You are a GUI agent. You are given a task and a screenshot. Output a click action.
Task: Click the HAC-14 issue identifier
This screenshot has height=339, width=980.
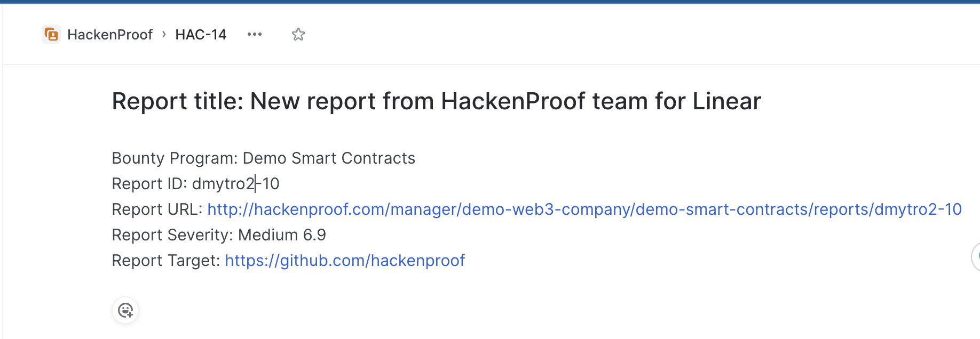pyautogui.click(x=201, y=35)
